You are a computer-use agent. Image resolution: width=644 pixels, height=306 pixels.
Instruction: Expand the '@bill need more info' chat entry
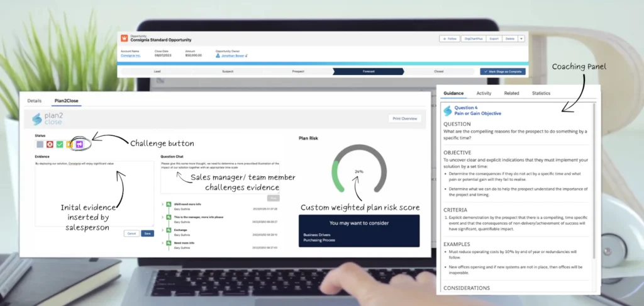click(162, 205)
